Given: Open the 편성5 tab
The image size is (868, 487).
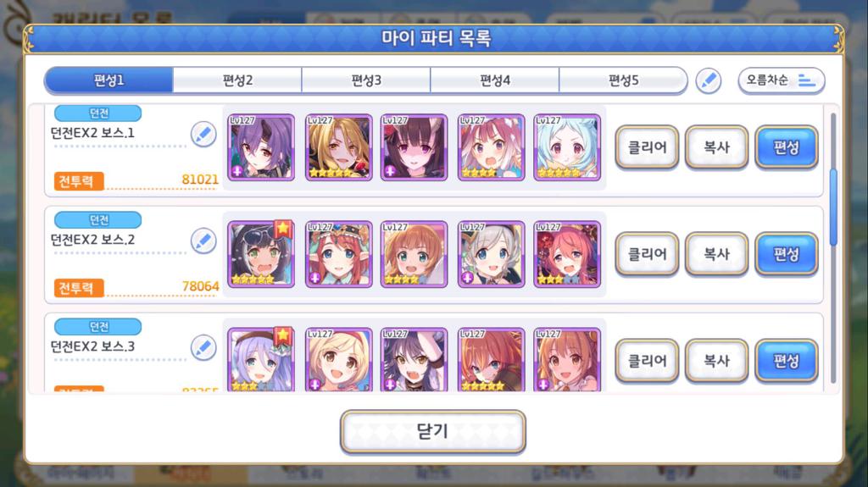Looking at the screenshot, I should 623,80.
